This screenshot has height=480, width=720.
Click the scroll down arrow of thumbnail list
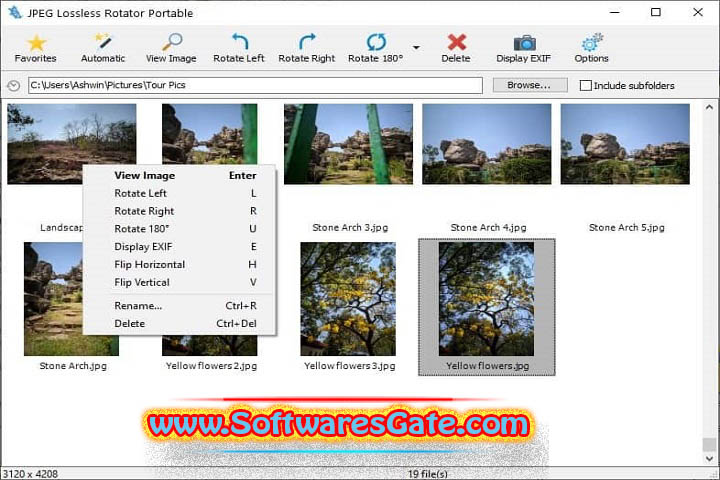point(709,458)
